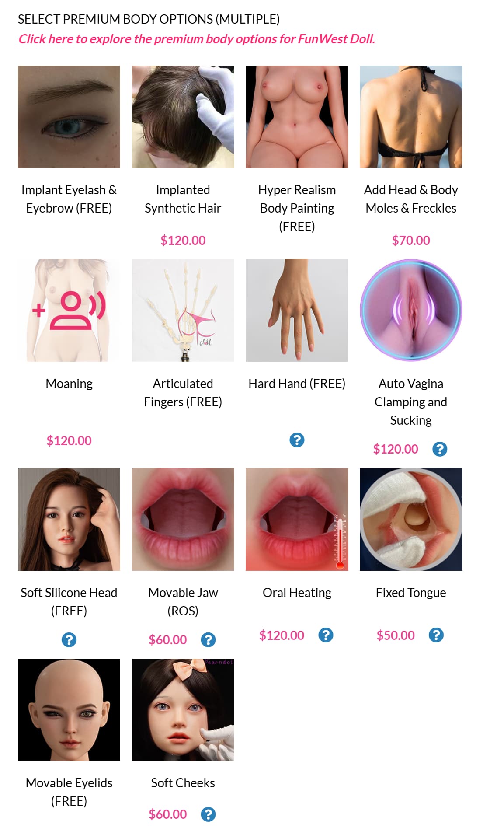Screen dimensions: 504x838
Task: Click the premium body options explore link
Action: pyautogui.click(x=197, y=39)
